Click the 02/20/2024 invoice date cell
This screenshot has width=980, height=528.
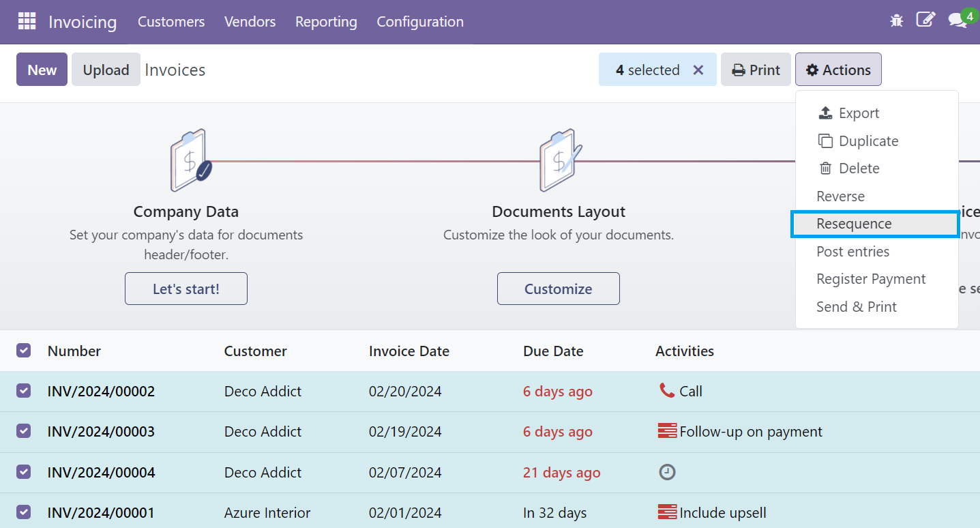405,391
